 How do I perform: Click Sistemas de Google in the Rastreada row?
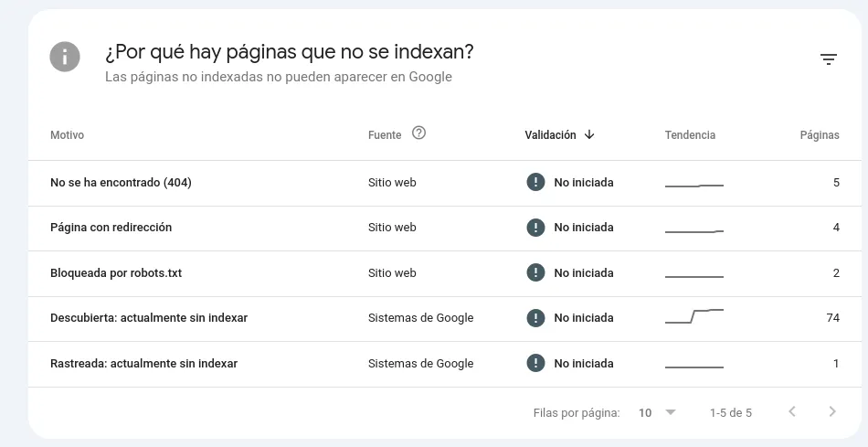pos(420,364)
